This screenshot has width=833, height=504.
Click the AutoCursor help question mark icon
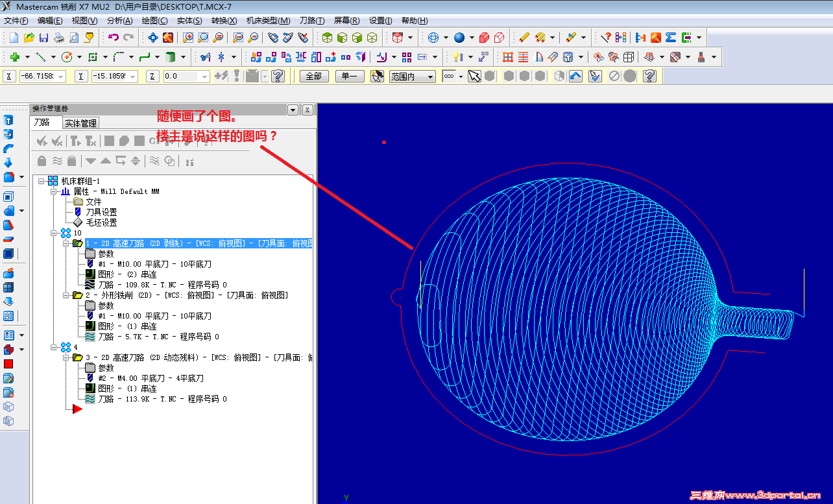click(x=278, y=77)
